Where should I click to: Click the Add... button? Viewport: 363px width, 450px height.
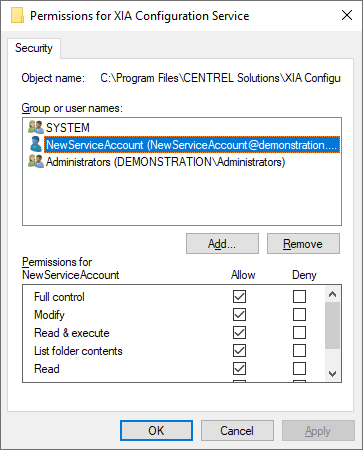[x=222, y=244]
